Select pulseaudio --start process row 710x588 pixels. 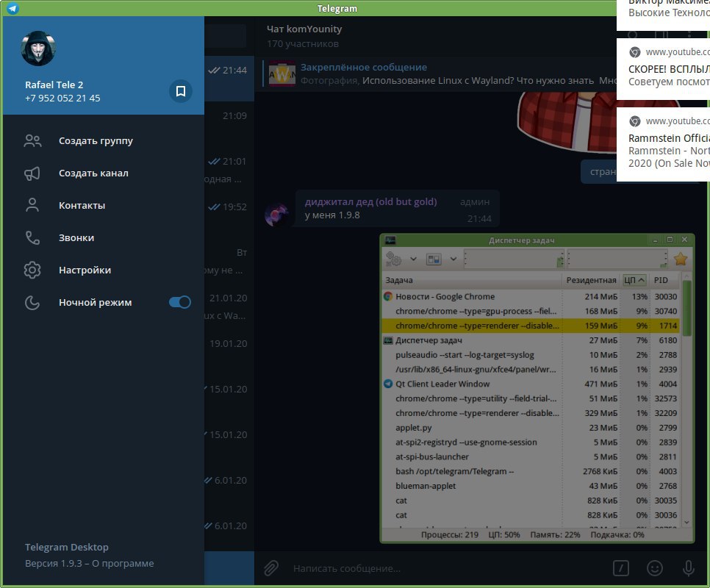[531, 355]
